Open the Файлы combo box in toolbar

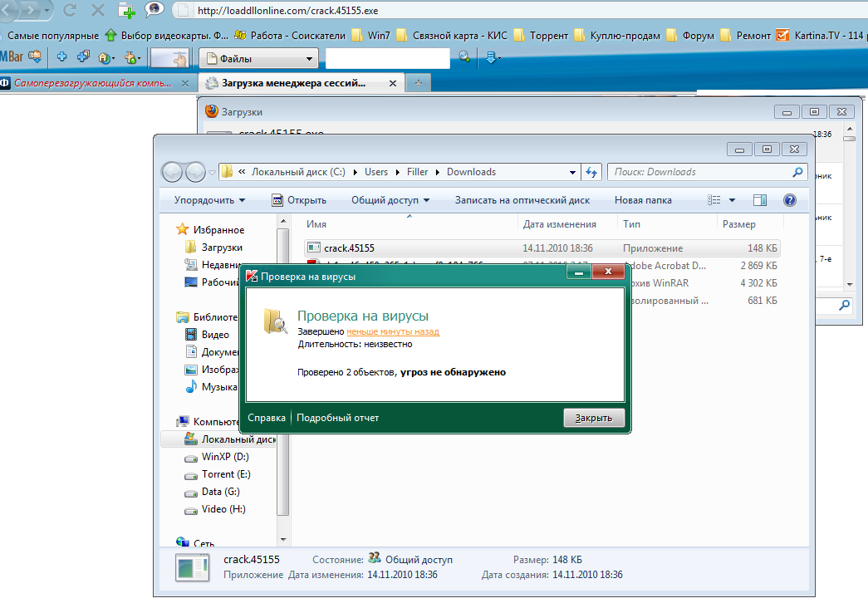(258, 58)
